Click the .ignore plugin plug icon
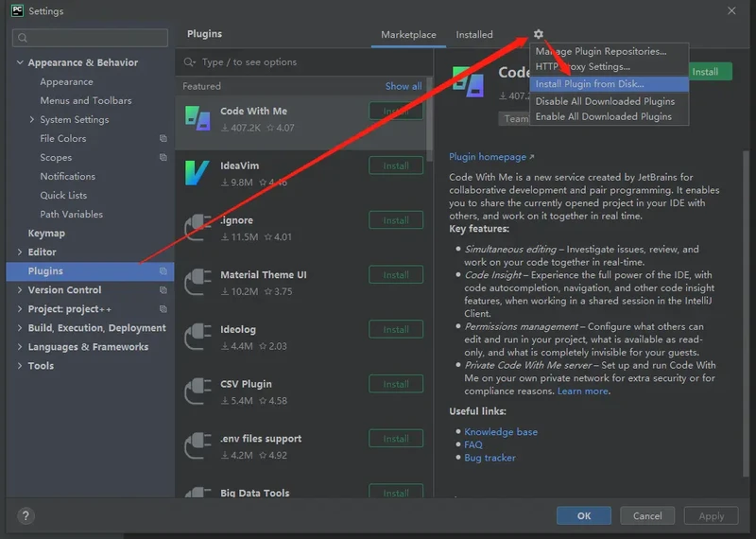This screenshot has width=756, height=539. pos(198,228)
